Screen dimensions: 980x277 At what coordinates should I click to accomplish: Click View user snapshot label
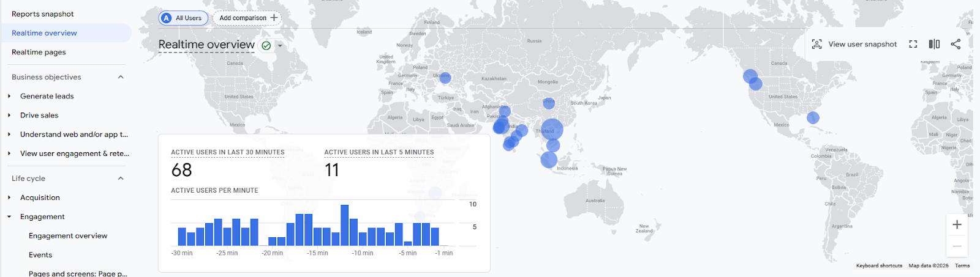(x=862, y=44)
